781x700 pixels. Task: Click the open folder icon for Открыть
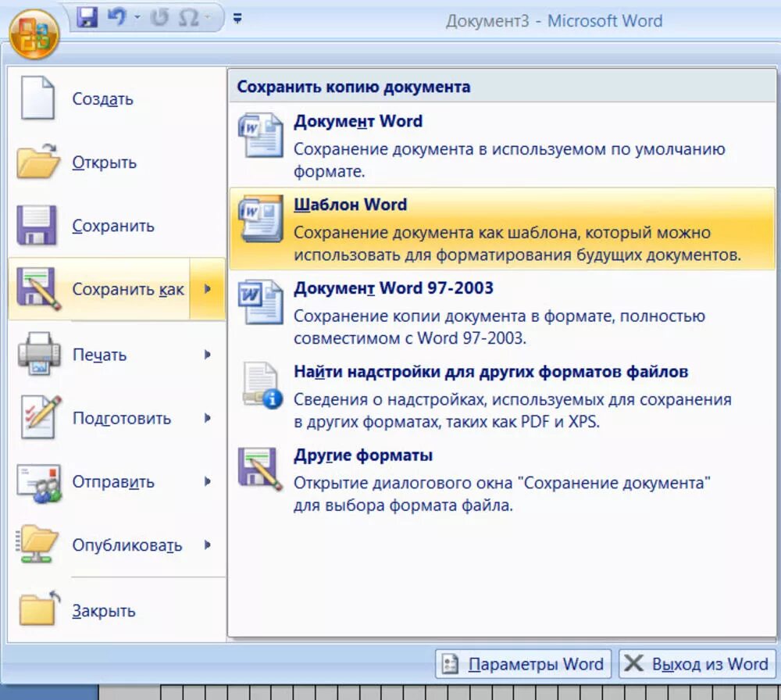[37, 161]
